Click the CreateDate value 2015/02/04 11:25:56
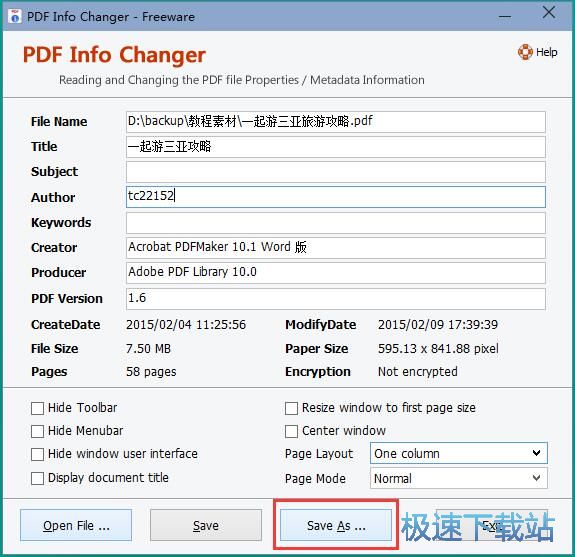The image size is (575, 557). [x=186, y=325]
